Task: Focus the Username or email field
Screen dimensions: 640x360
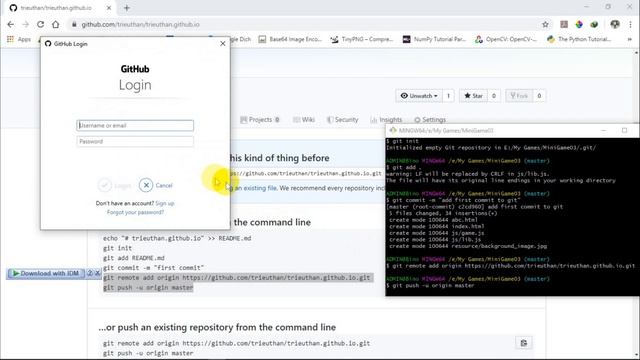Action: click(135, 125)
